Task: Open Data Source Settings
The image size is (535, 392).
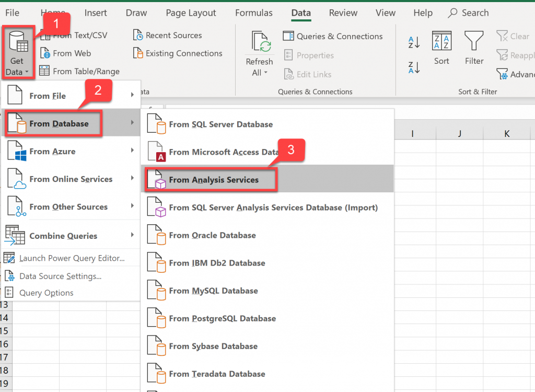Action: pyautogui.click(x=60, y=276)
